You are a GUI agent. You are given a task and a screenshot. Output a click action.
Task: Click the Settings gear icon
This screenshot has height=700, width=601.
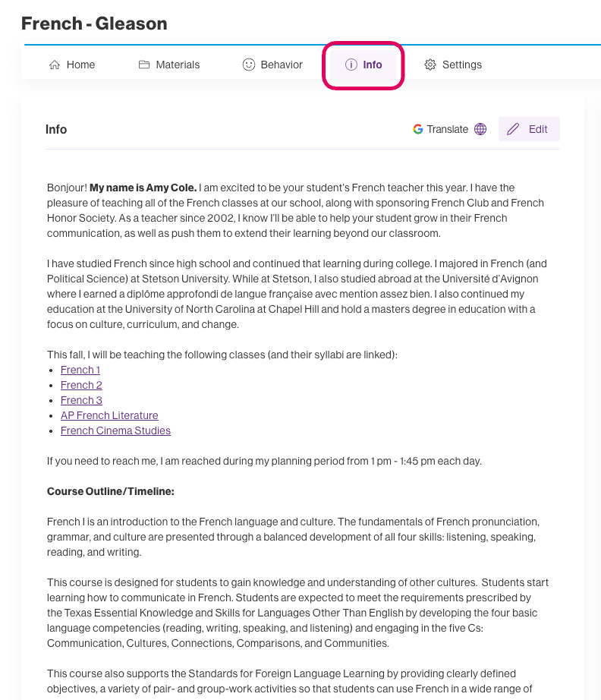pyautogui.click(x=430, y=65)
